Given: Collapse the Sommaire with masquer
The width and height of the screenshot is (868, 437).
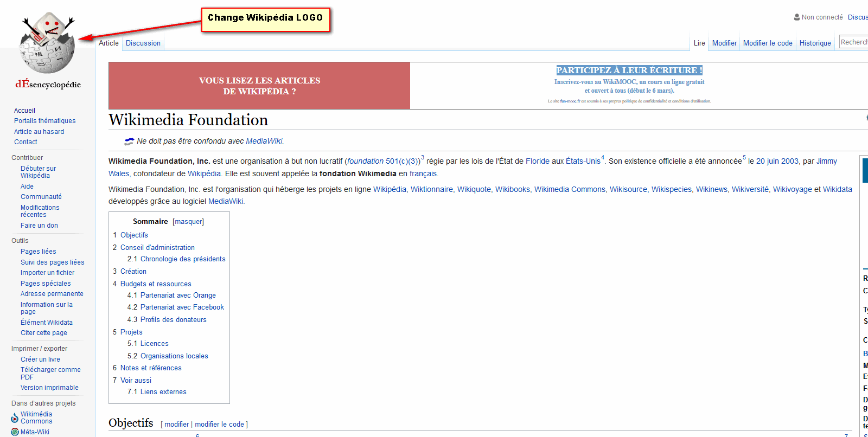Looking at the screenshot, I should [188, 222].
